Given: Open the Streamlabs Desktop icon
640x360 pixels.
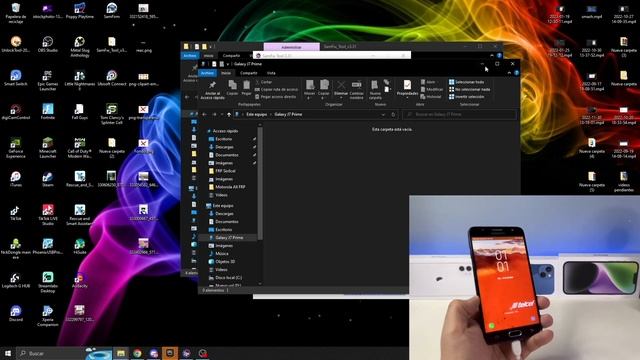Looking at the screenshot, I should [48, 282].
